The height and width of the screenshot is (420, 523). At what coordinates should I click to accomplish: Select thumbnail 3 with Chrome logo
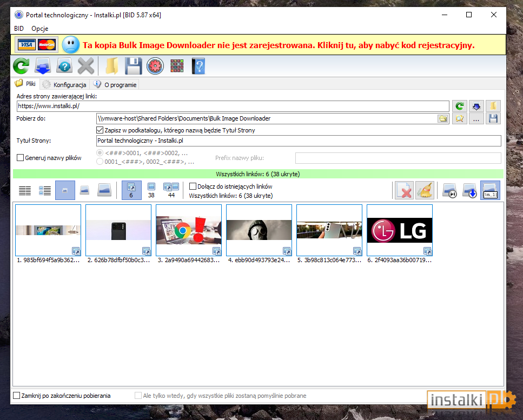coord(189,230)
